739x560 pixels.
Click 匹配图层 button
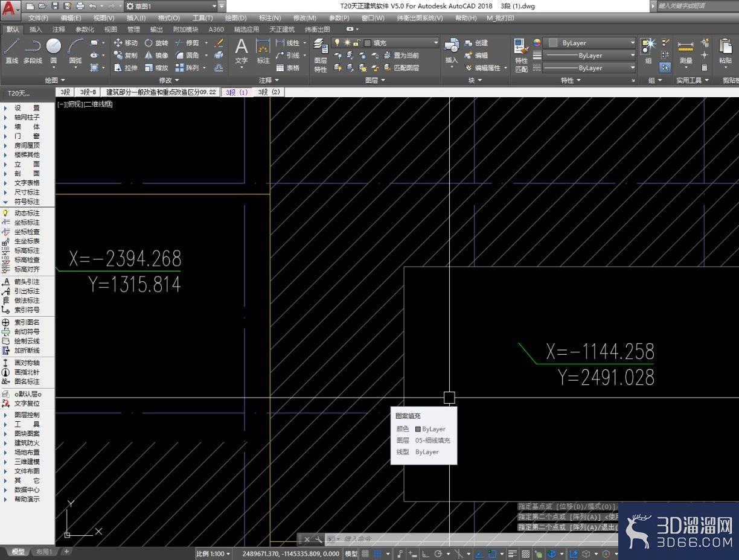(402, 68)
